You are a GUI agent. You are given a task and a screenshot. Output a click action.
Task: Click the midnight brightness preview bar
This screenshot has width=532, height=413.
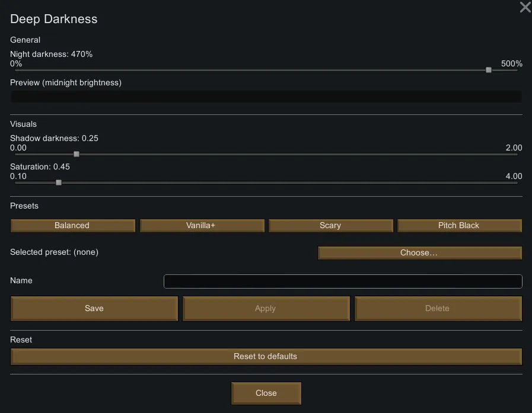tap(266, 97)
